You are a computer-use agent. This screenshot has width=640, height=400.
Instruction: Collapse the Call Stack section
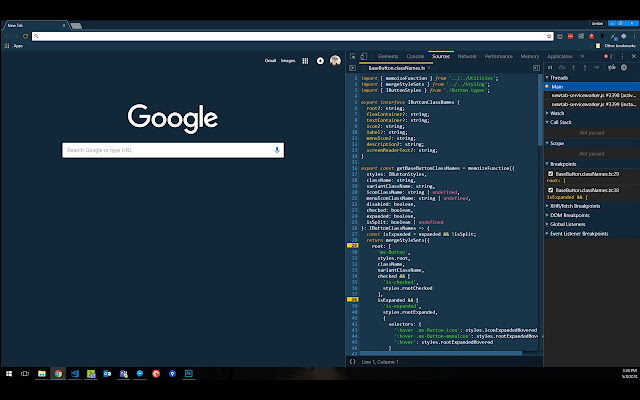click(x=559, y=122)
